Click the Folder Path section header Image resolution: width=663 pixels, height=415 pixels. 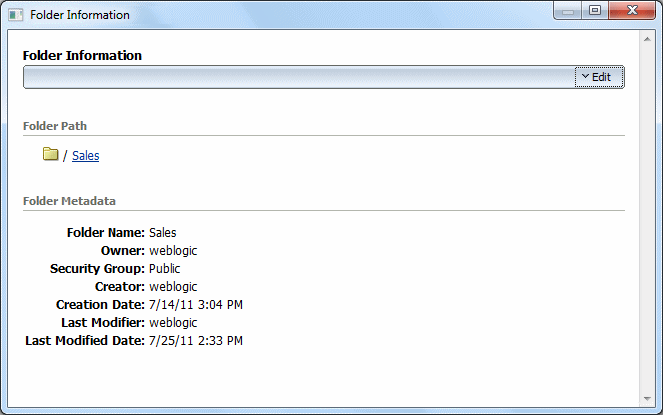point(55,126)
